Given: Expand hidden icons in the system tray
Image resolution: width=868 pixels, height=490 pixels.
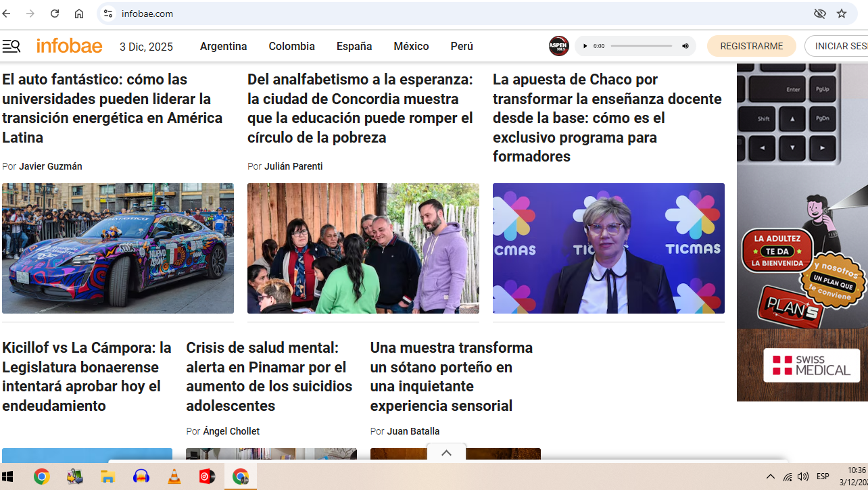Looking at the screenshot, I should (770, 476).
